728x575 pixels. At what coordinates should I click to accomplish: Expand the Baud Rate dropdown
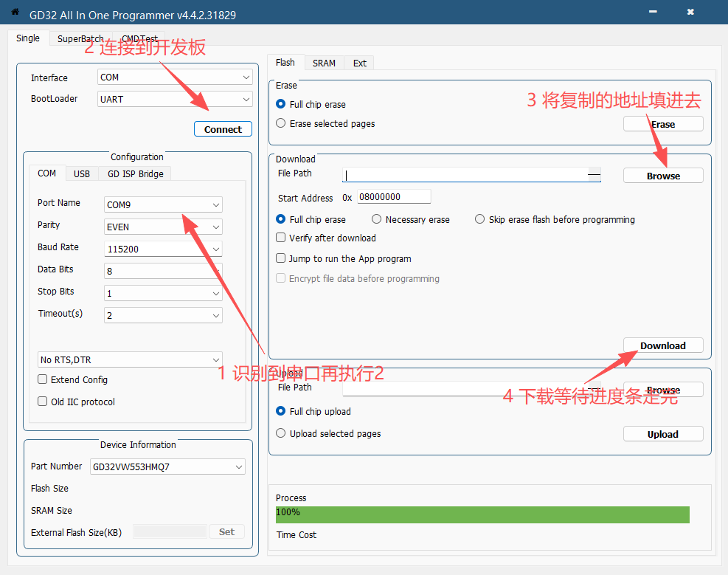(164, 249)
